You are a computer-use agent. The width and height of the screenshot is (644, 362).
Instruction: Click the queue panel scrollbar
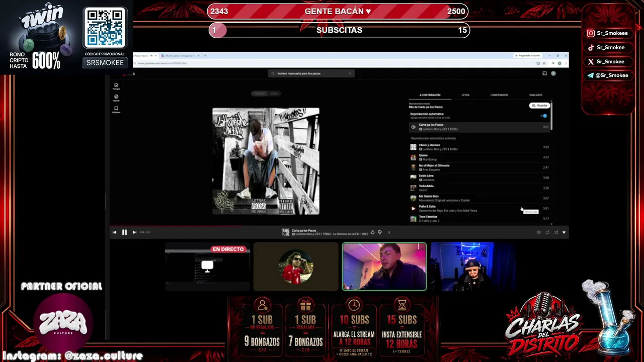[552, 116]
